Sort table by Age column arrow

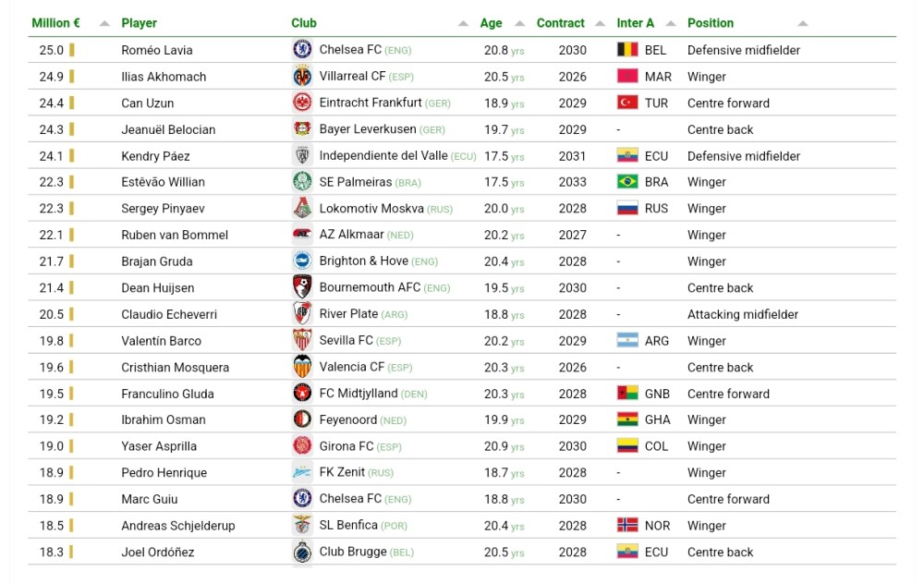click(x=519, y=23)
